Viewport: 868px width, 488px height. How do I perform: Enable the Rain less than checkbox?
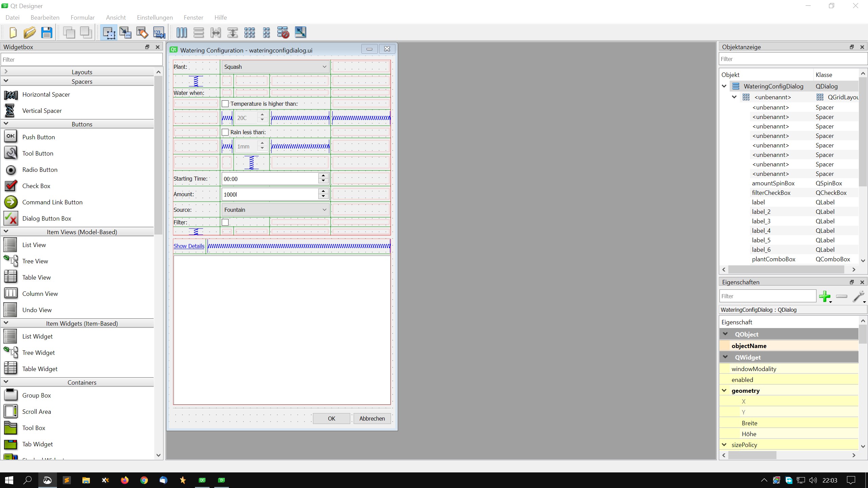(x=225, y=132)
